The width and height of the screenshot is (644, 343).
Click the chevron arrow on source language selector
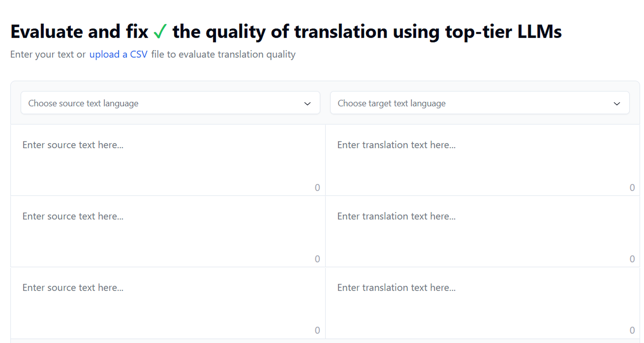coord(307,103)
